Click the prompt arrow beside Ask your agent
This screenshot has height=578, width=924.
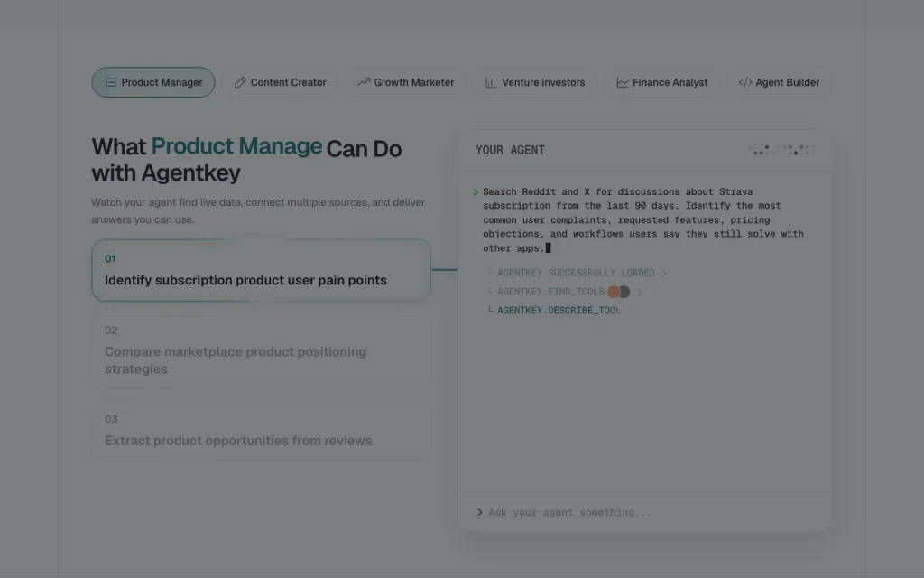480,513
